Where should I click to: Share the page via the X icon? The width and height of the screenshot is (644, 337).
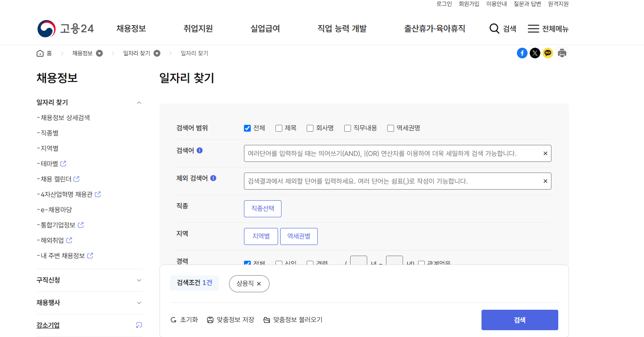click(x=535, y=53)
